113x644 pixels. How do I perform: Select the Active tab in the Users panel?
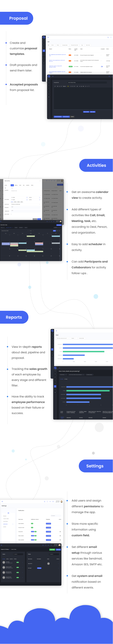[8, 559]
